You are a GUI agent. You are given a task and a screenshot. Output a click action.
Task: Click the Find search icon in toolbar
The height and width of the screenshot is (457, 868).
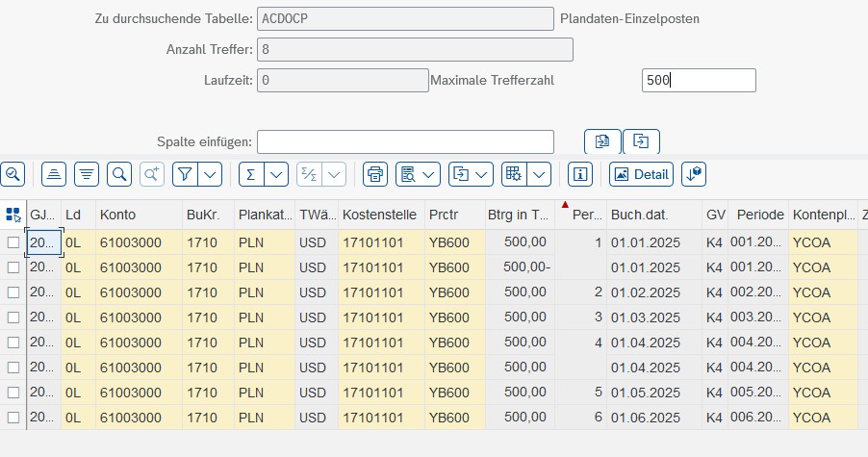(119, 174)
